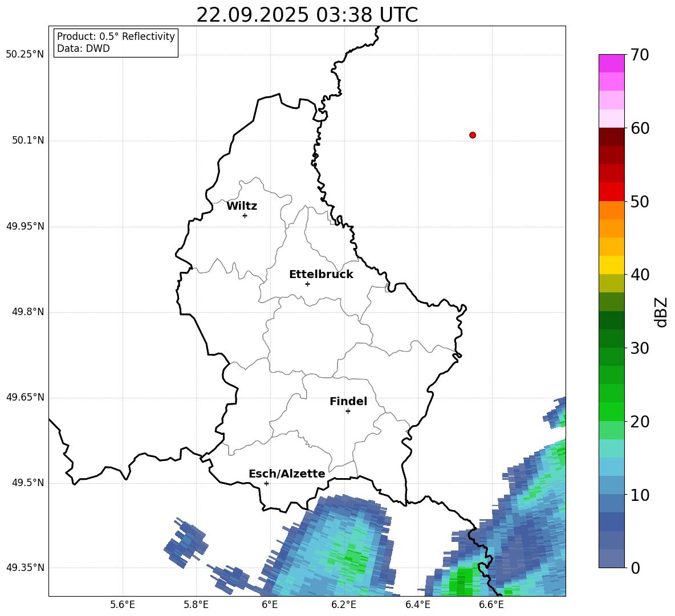Click the title 22.09.2025 03:38 UTC
This screenshot has height=616, width=675.
307,15
